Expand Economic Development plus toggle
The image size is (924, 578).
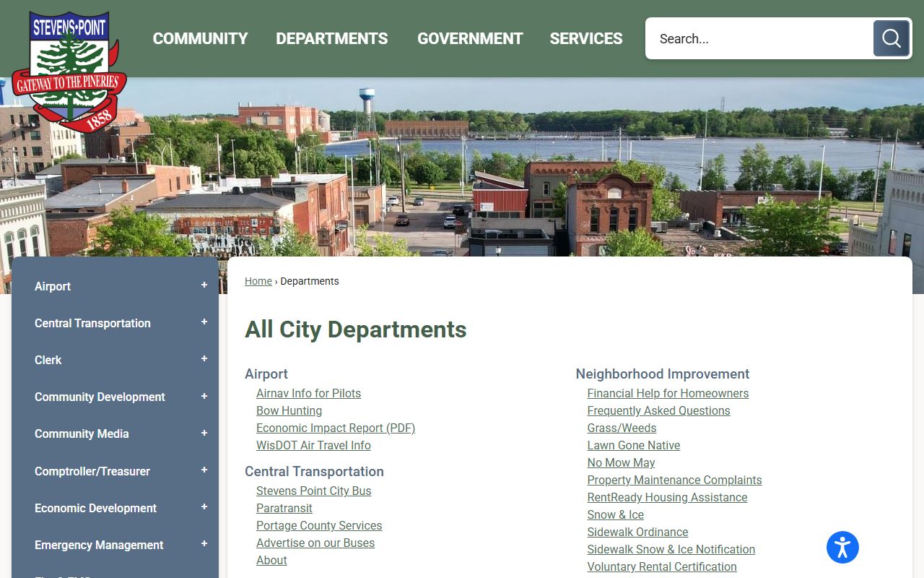tap(204, 507)
